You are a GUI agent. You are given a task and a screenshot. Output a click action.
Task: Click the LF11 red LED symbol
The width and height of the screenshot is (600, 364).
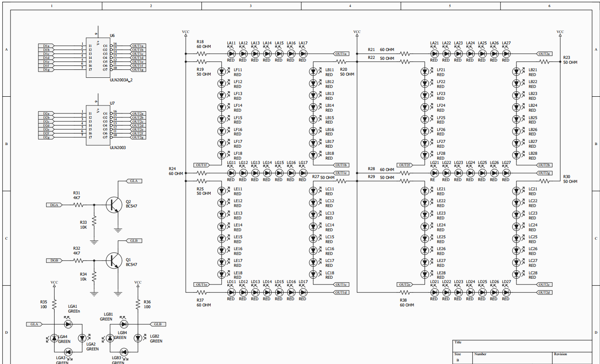click(x=222, y=71)
